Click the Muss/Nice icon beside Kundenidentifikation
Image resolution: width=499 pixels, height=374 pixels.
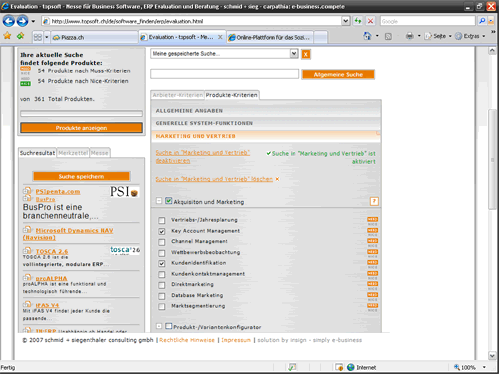pyautogui.click(x=372, y=264)
